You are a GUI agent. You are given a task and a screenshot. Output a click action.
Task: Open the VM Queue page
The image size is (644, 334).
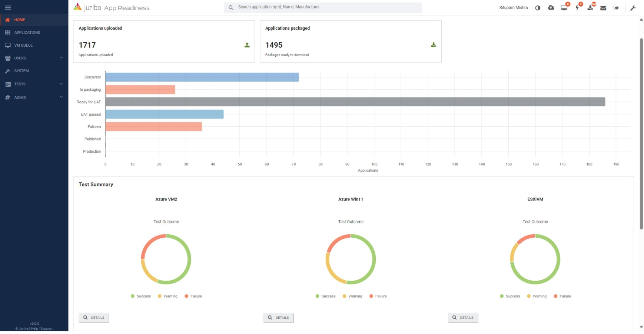pyautogui.click(x=23, y=45)
